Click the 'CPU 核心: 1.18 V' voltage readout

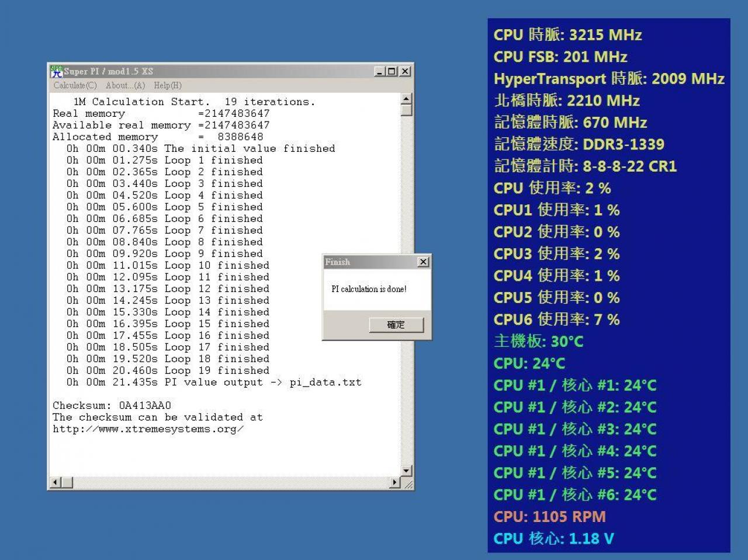coord(553,538)
